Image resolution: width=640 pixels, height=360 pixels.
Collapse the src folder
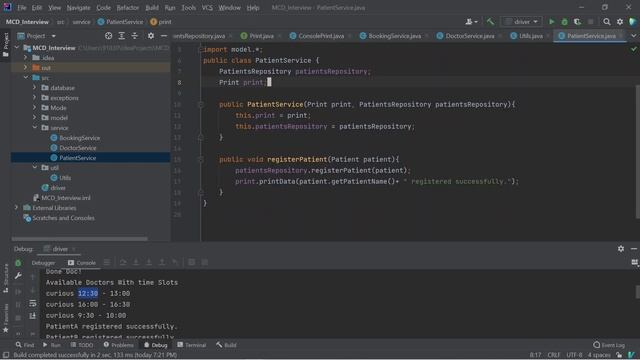[26, 78]
